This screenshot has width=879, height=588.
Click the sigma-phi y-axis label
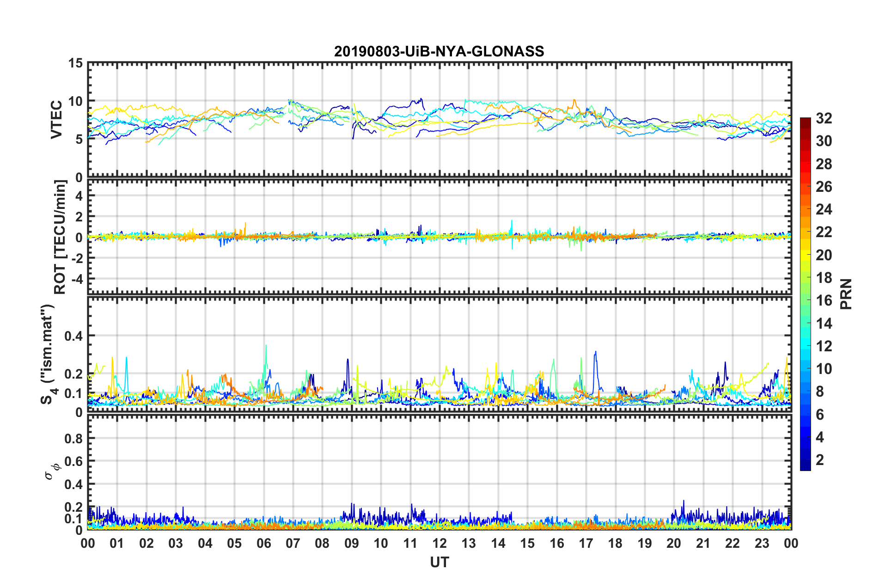pyautogui.click(x=52, y=472)
